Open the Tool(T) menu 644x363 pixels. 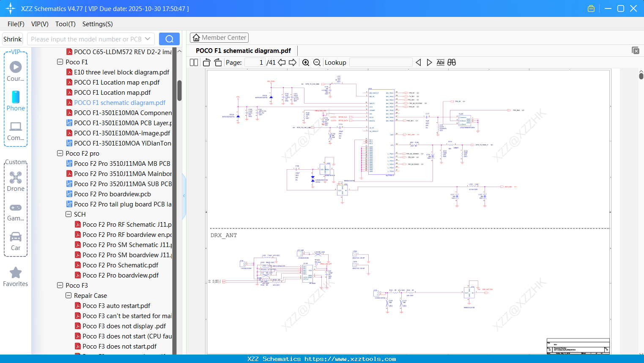(65, 24)
